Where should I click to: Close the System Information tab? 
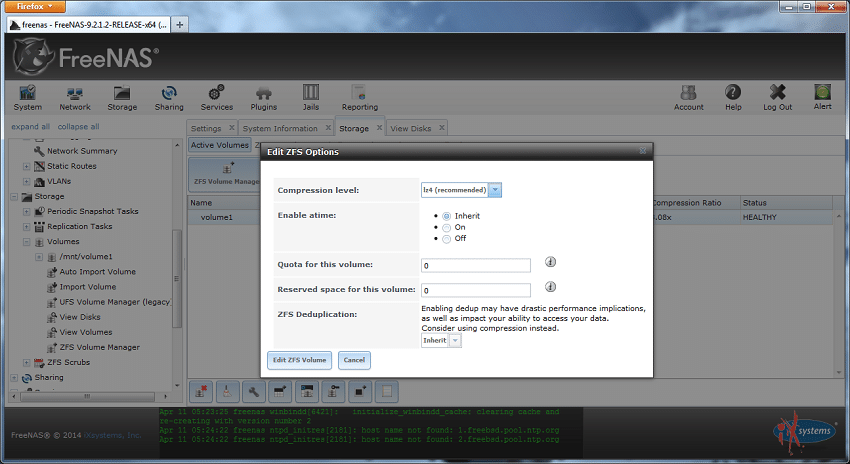pyautogui.click(x=328, y=128)
